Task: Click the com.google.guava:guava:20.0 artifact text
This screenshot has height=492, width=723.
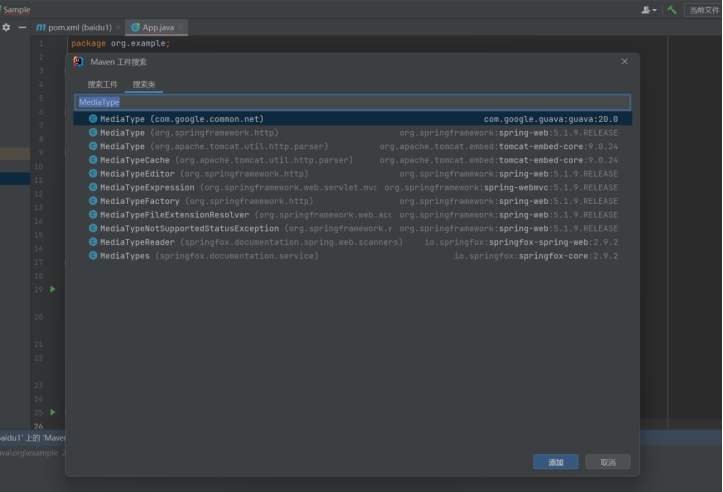Action: (551, 119)
